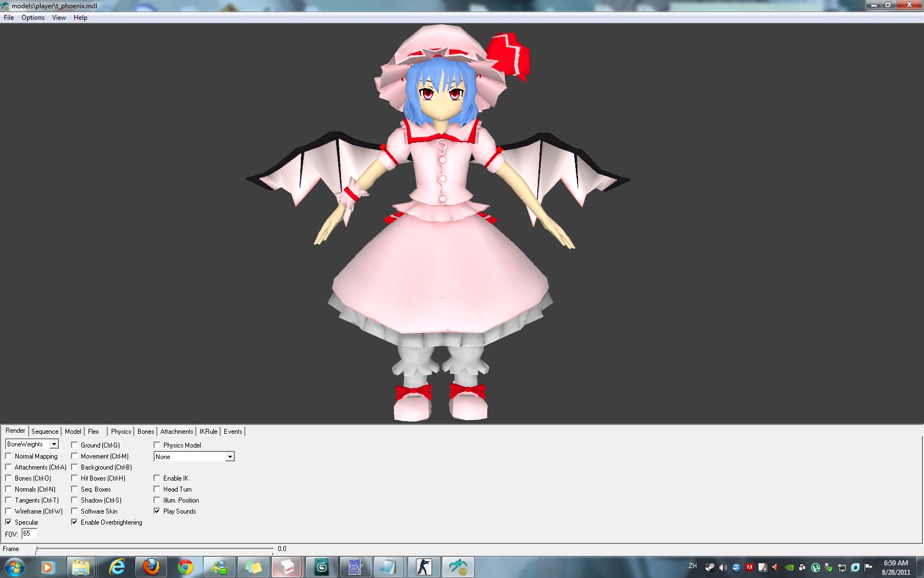The width and height of the screenshot is (924, 578).
Task: Toggle Enable IK checkbox
Action: (157, 478)
